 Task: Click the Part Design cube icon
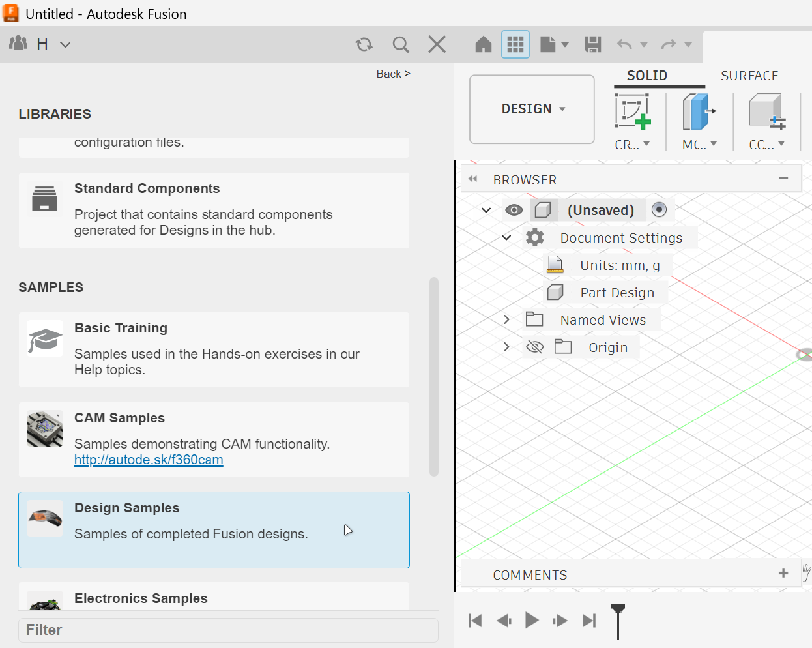pos(555,292)
